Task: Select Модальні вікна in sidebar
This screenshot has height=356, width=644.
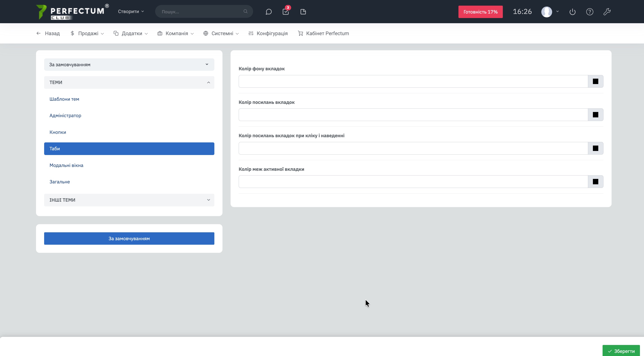Action: pos(66,165)
